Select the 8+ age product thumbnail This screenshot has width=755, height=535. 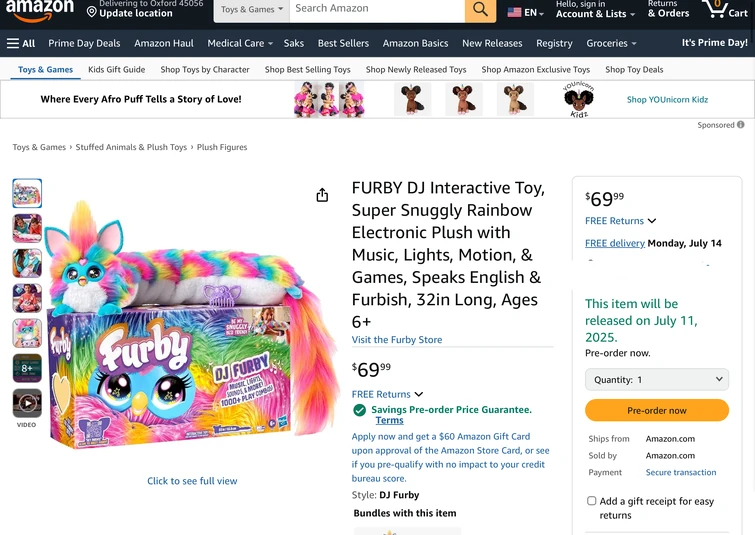pyautogui.click(x=27, y=368)
